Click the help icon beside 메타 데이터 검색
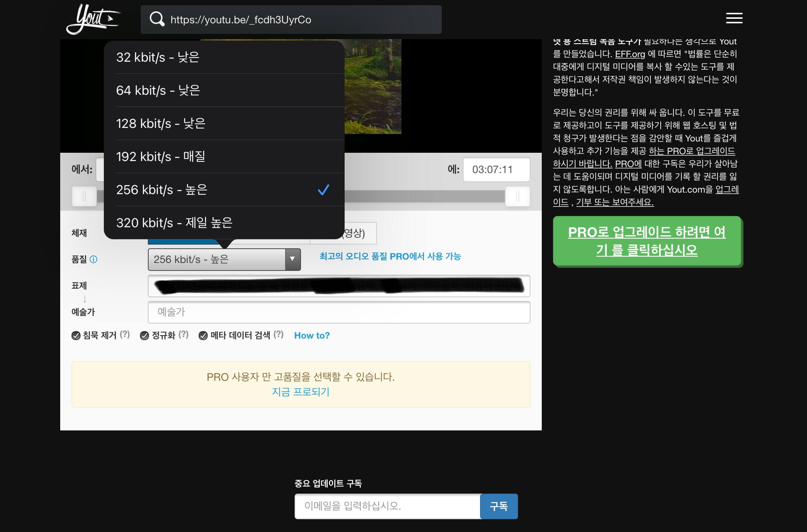 point(278,334)
